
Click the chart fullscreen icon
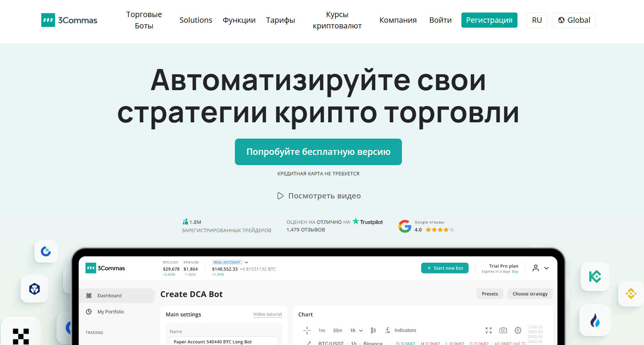point(489,331)
